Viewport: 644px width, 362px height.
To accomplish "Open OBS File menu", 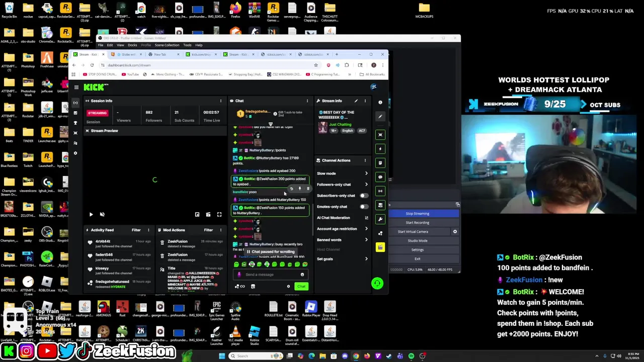I will [101, 45].
